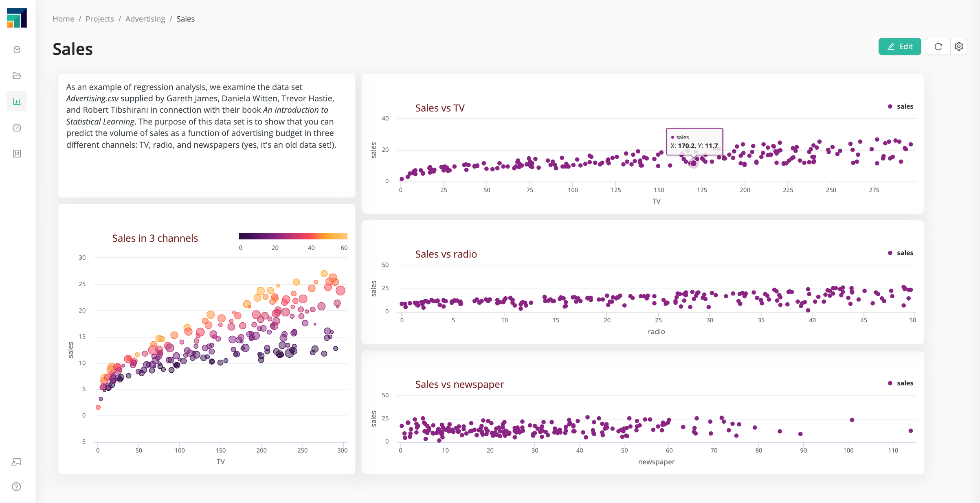Open Projects breadcrumb link
This screenshot has width=980, height=503.
[x=100, y=19]
